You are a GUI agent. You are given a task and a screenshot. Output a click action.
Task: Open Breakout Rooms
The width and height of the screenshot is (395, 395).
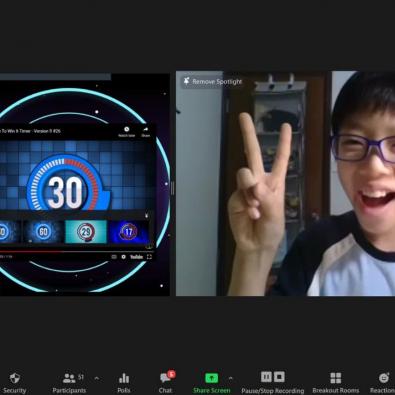tap(336, 383)
